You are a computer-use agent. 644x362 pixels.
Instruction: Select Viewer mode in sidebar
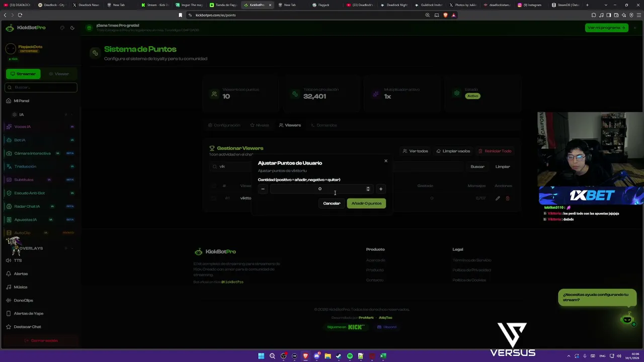[x=59, y=74]
